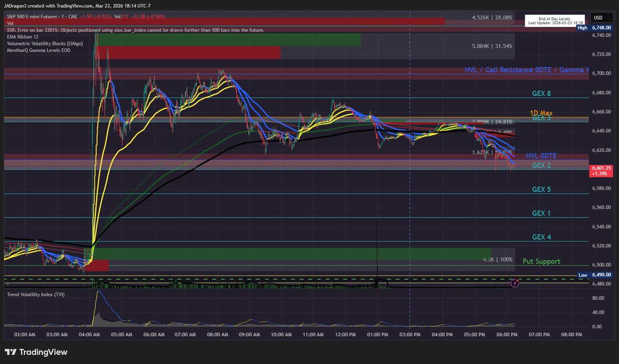Image resolution: width=619 pixels, height=364 pixels.
Task: Click the 03:00 PM time axis label
Action: point(410,334)
